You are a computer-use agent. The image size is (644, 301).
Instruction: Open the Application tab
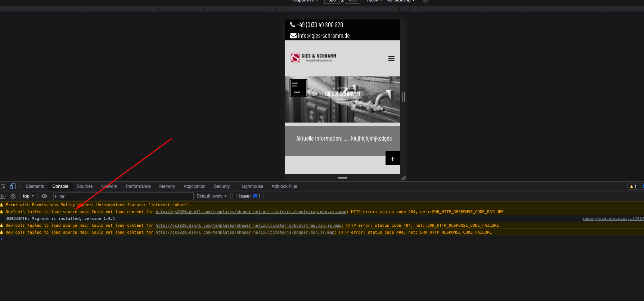point(194,186)
